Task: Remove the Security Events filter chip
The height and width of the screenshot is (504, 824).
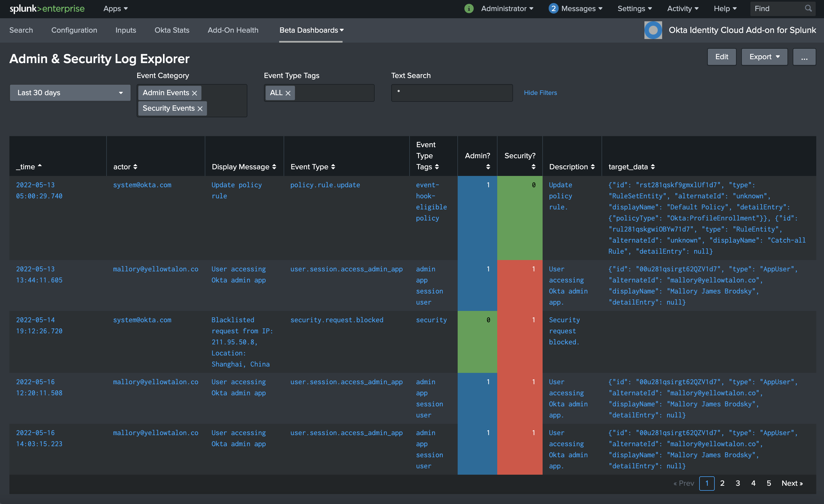Action: (200, 109)
